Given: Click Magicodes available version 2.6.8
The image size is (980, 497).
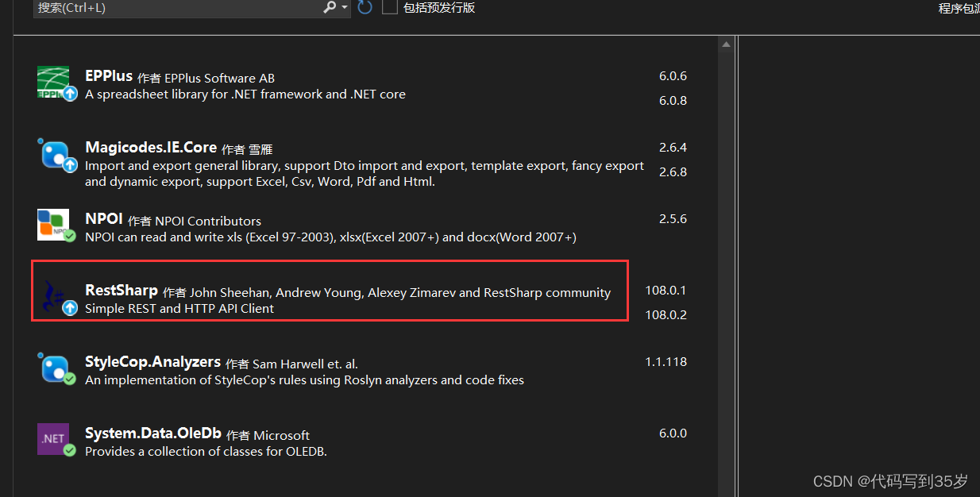Looking at the screenshot, I should tap(673, 171).
